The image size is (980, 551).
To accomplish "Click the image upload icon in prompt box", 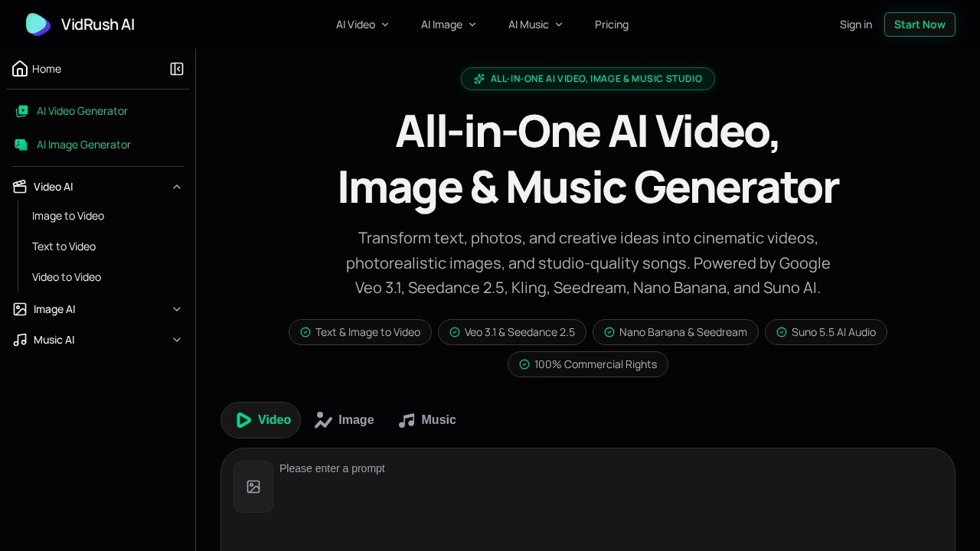I will pos(253,487).
